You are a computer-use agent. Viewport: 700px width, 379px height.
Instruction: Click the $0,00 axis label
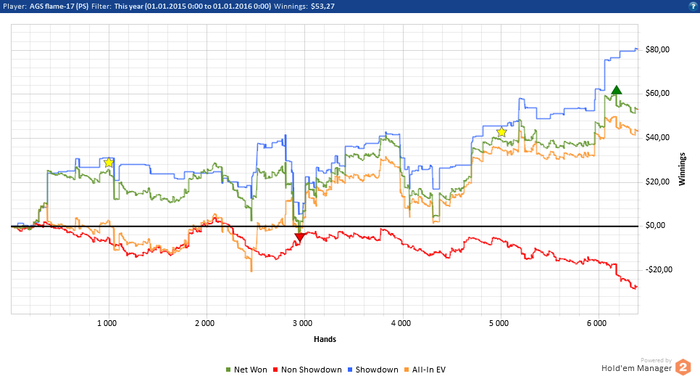(x=655, y=225)
